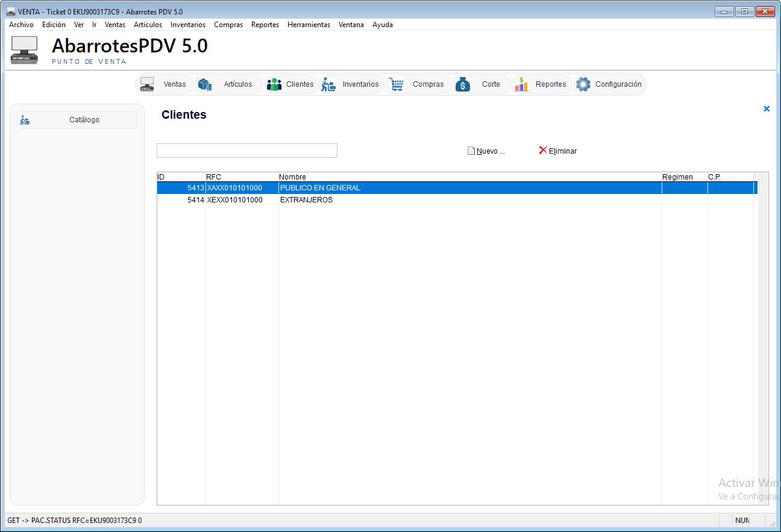Screen dimensions: 781x532
Task: Focus the client search input field
Action: coord(247,151)
